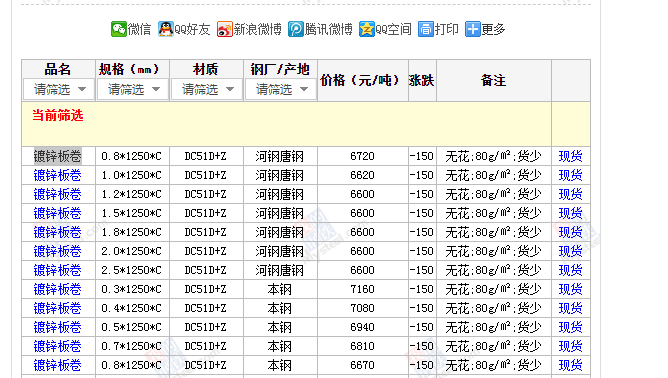
Task: Click 现货 link in the 2.0*1250*C row
Action: point(570,251)
